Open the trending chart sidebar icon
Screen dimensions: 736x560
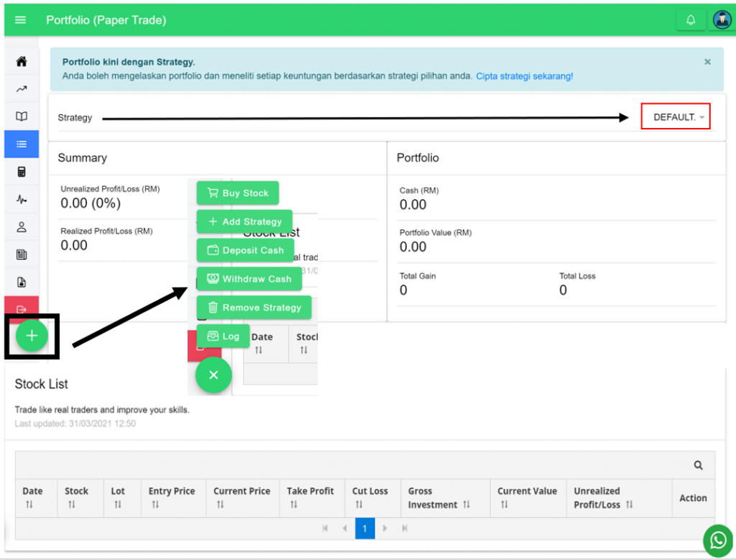[22, 89]
